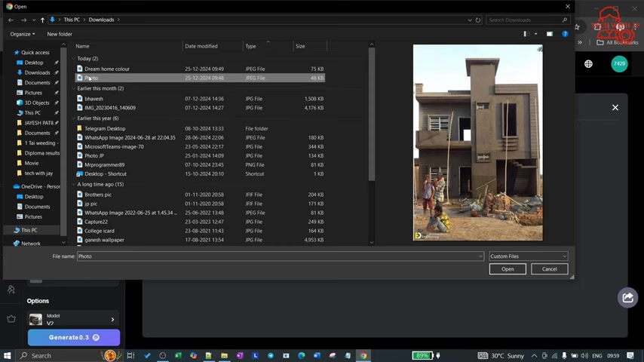The image size is (644, 362).
Task: Open File Explorer from the taskbar
Action: pos(224,355)
